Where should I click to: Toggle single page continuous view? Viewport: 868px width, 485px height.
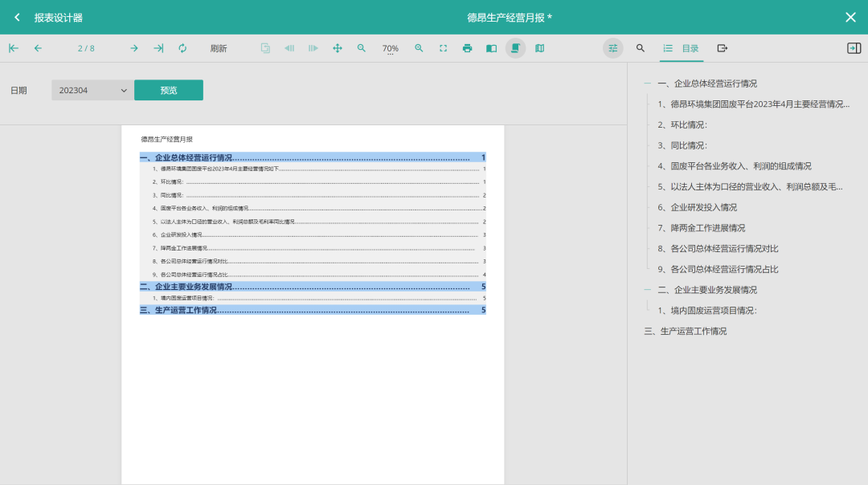515,48
